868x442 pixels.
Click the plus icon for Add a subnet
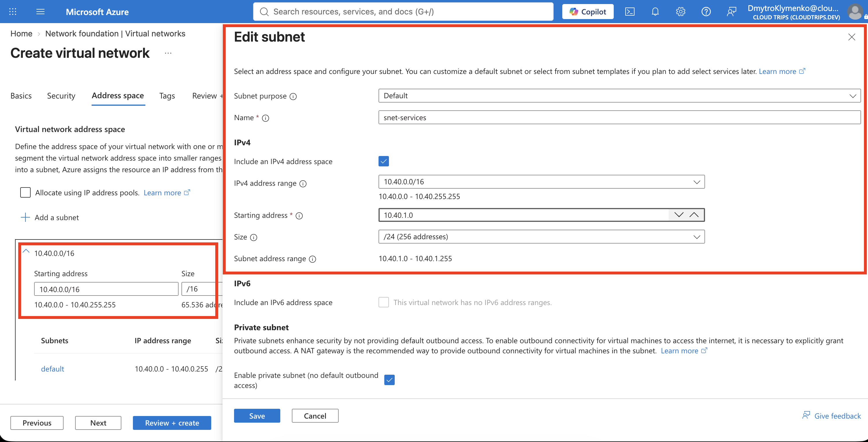point(25,217)
